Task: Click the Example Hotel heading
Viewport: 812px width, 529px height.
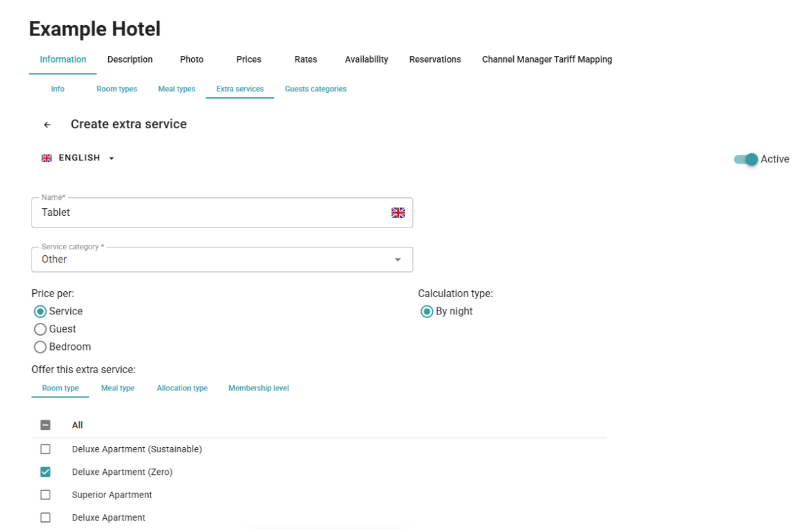Action: pos(95,29)
